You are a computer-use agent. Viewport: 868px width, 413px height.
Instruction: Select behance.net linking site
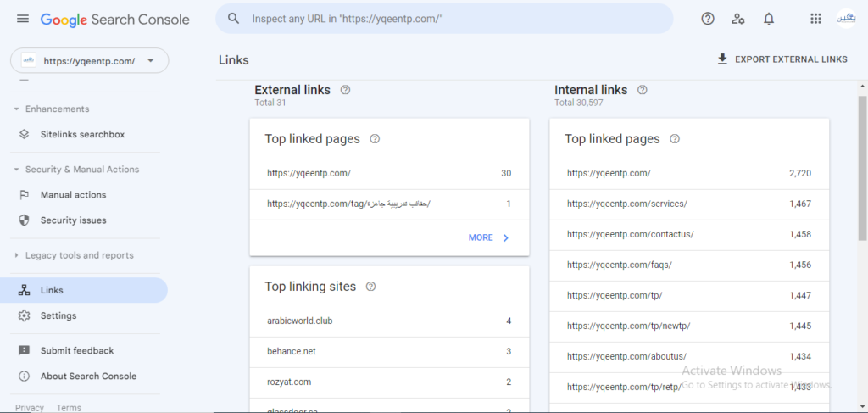point(389,352)
